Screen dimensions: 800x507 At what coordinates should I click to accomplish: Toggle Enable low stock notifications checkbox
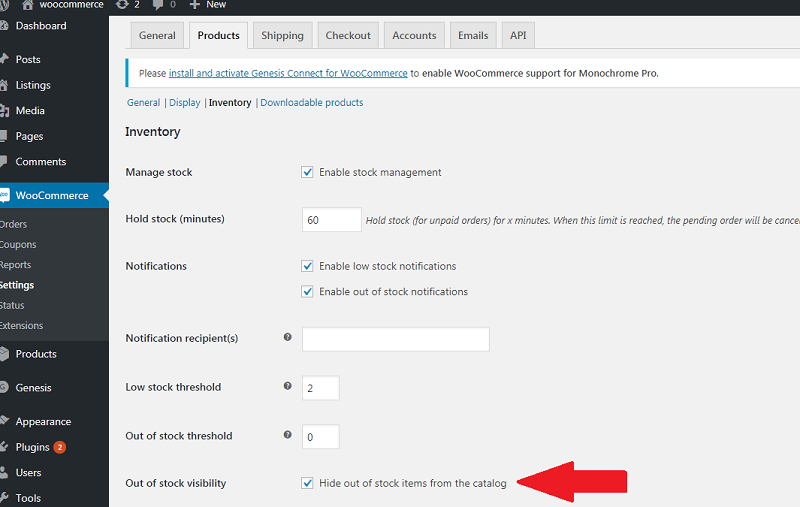tap(307, 266)
